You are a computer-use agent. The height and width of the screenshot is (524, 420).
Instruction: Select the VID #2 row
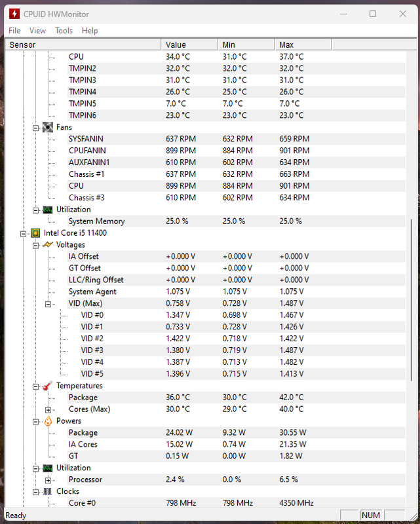pyautogui.click(x=243, y=339)
